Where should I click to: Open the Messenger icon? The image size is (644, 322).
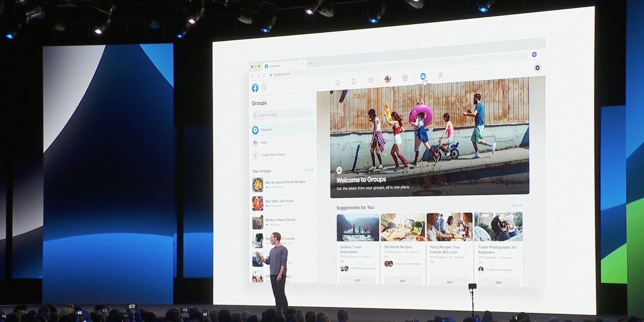(x=440, y=75)
